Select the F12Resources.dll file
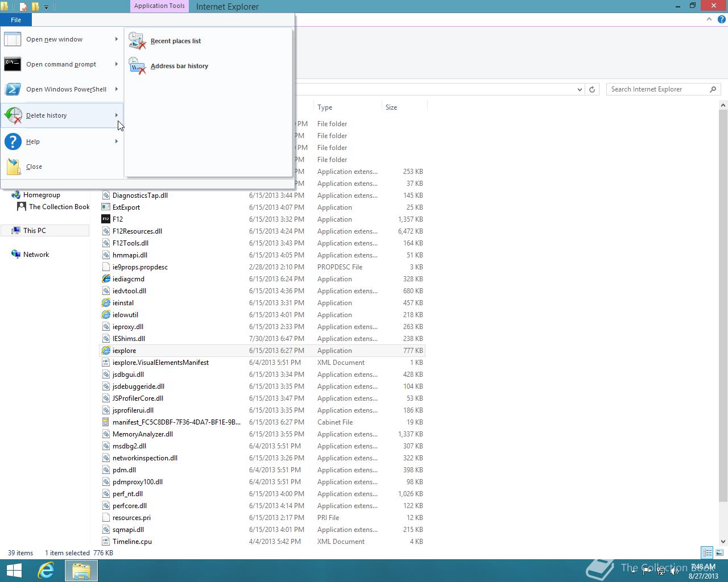Image resolution: width=728 pixels, height=582 pixels. point(262,231)
